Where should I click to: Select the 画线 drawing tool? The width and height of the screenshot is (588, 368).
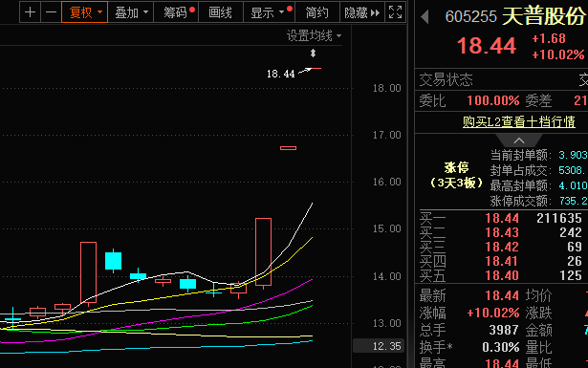(x=221, y=12)
